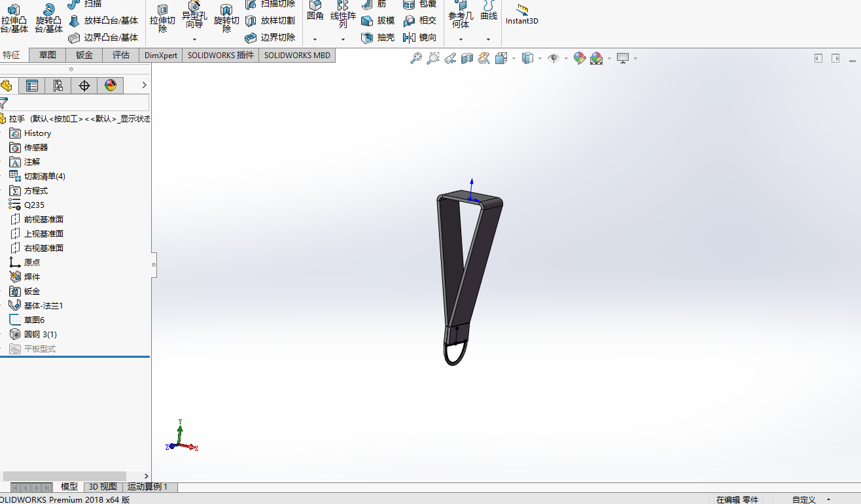The width and height of the screenshot is (861, 504).
Task: Click the 曲线 curves tool
Action: click(489, 12)
